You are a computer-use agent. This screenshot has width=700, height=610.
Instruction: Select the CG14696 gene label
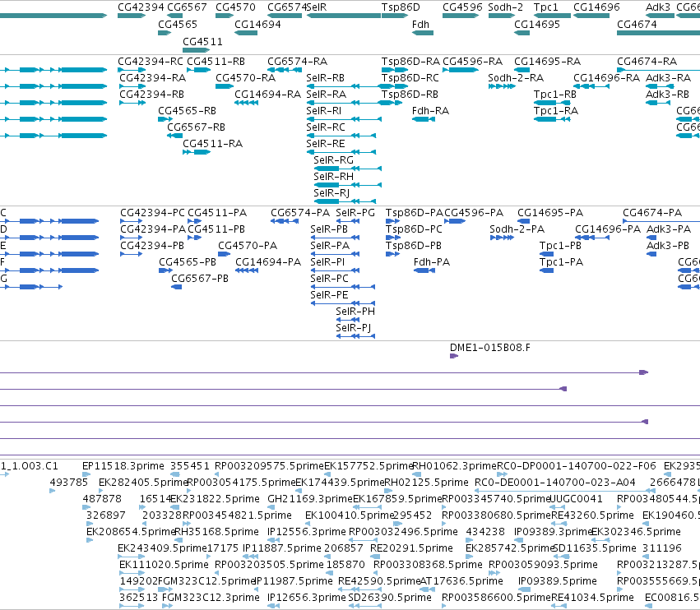pyautogui.click(x=596, y=7)
